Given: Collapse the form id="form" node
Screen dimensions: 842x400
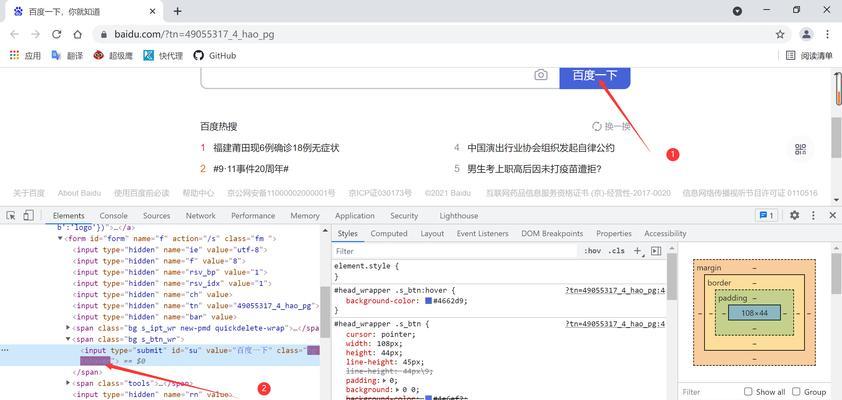Looking at the screenshot, I should 60,238.
